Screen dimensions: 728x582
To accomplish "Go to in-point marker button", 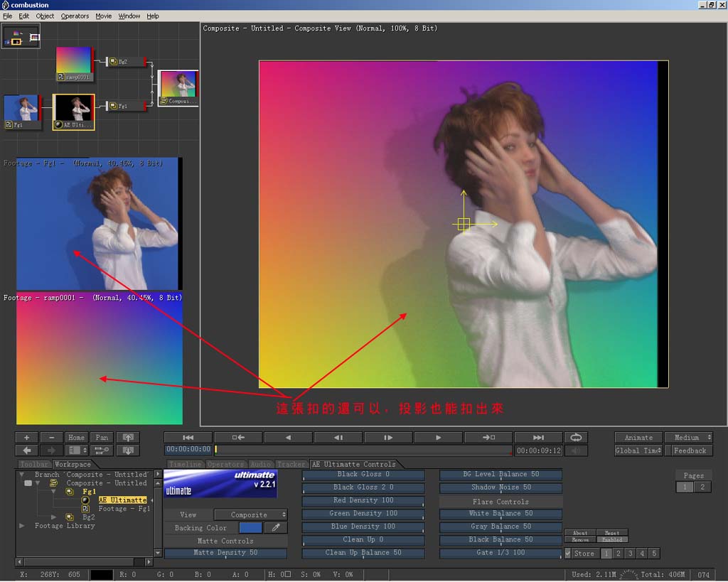I will pos(238,438).
